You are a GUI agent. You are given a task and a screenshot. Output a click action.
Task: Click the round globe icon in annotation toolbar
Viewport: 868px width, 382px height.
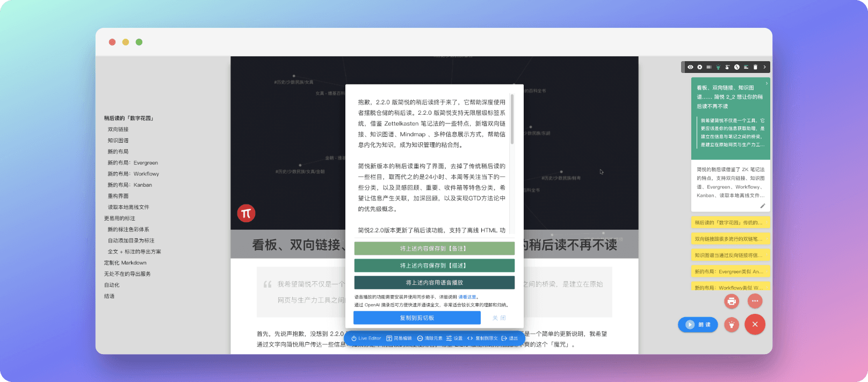[737, 67]
